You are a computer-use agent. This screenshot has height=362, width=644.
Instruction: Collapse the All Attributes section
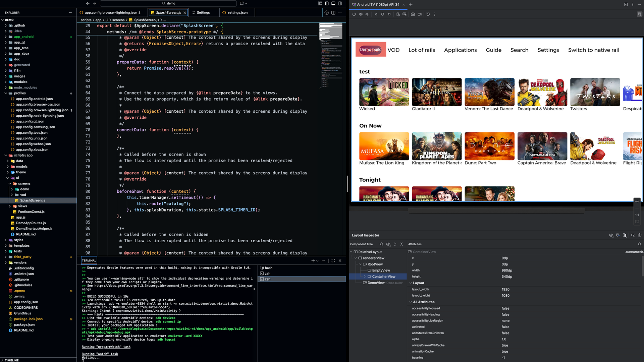click(x=411, y=302)
